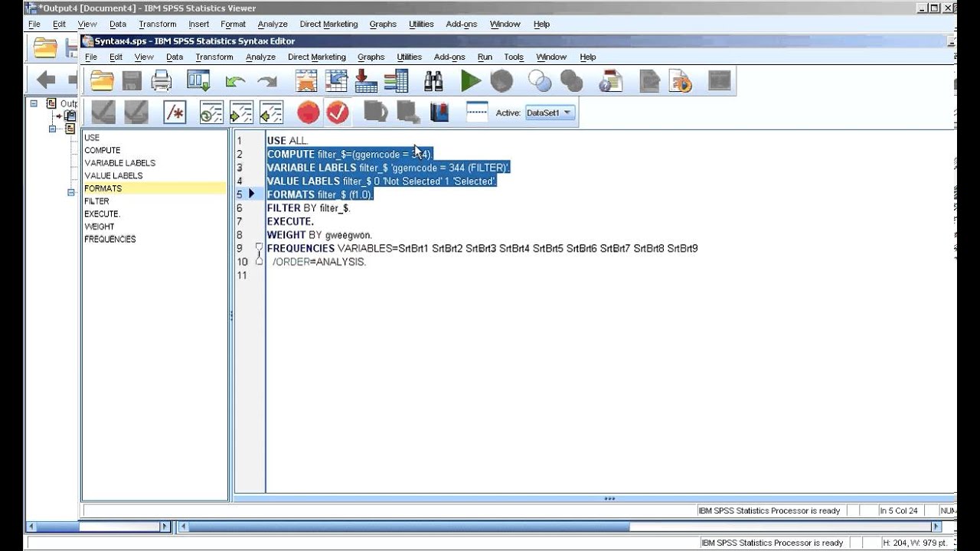Click the Go to Case icon

(336, 80)
